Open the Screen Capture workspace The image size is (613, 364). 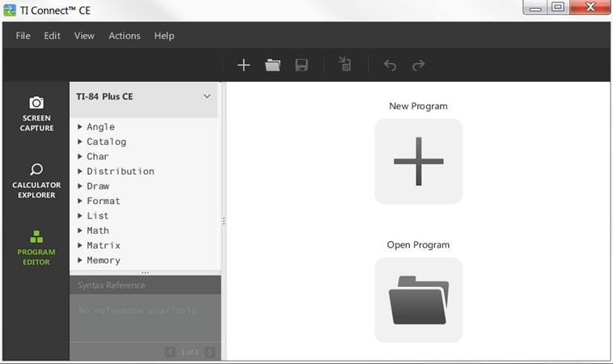(x=36, y=114)
